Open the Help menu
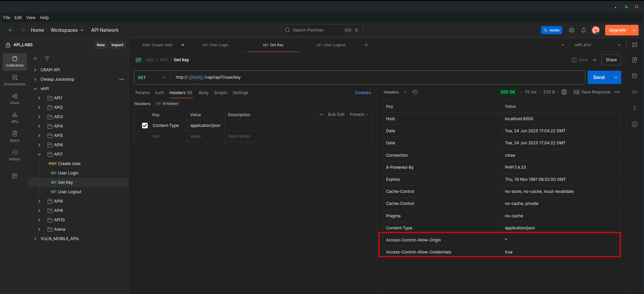Viewport: 644px width, 294px height. click(44, 18)
